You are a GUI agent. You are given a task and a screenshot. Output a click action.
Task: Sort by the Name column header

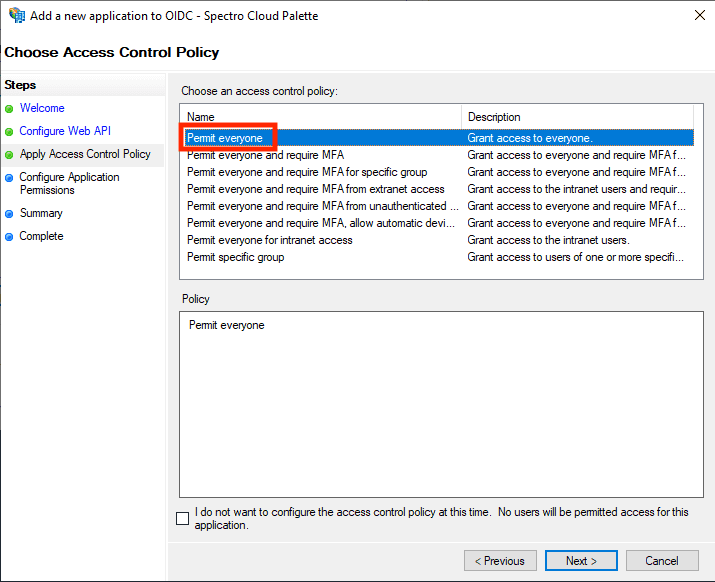point(321,117)
